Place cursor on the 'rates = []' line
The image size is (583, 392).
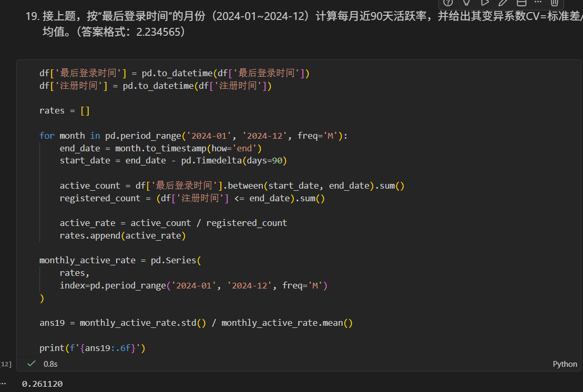64,111
